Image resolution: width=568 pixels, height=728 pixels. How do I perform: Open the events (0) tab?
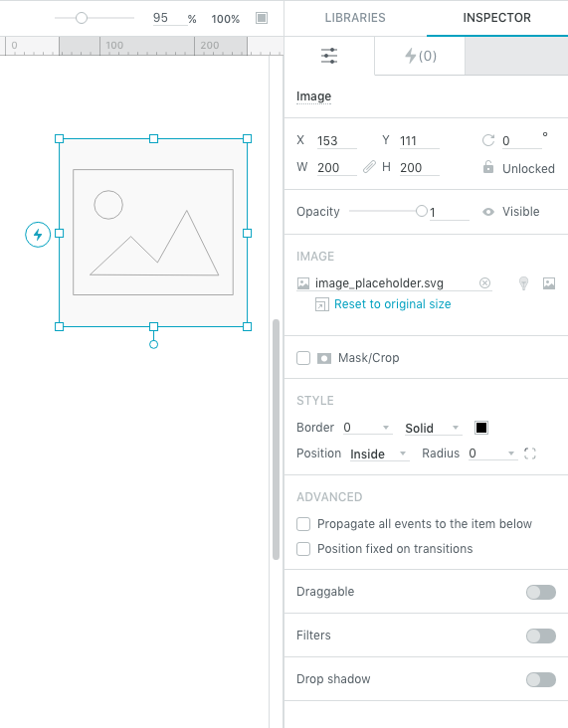(x=420, y=56)
